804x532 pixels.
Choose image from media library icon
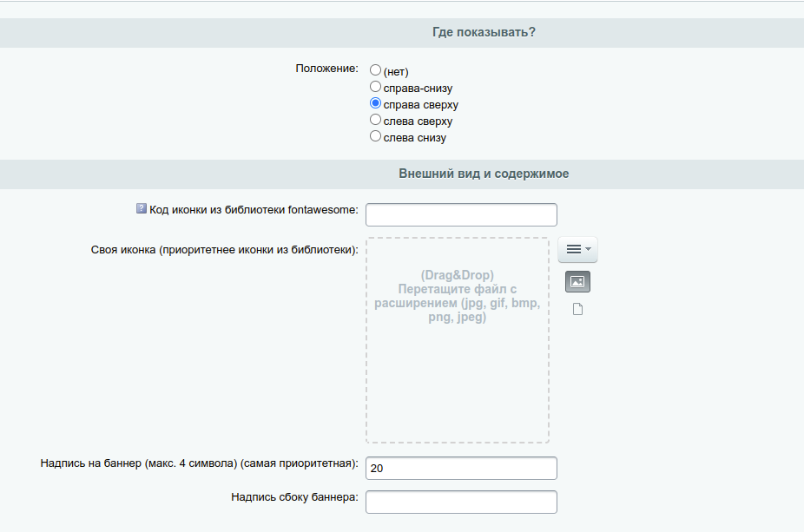coord(578,281)
